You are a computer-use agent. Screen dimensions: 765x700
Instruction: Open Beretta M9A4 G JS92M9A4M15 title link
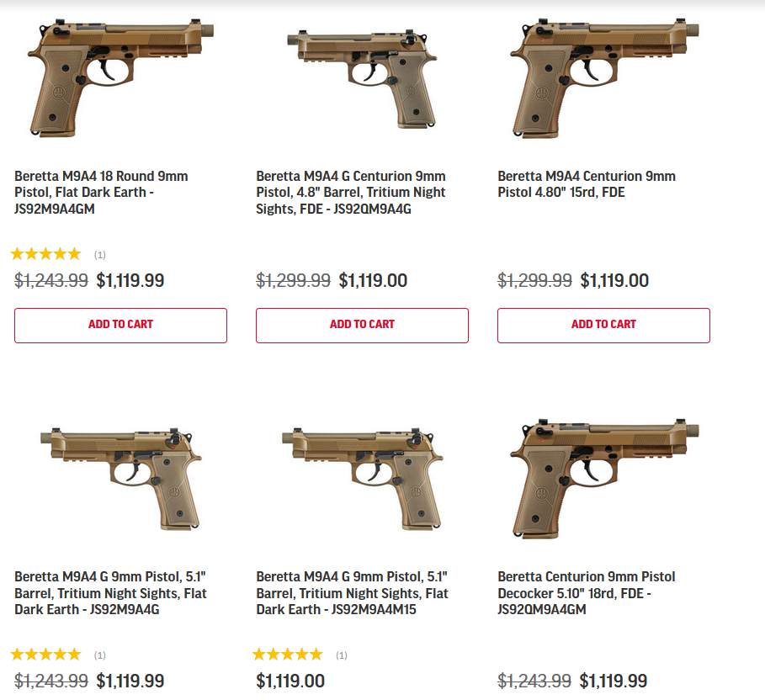coord(353,592)
